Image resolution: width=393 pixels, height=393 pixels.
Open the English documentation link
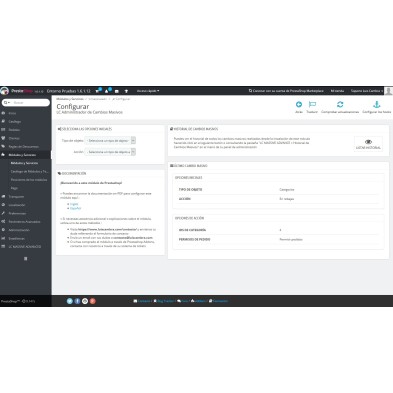pos(74,204)
